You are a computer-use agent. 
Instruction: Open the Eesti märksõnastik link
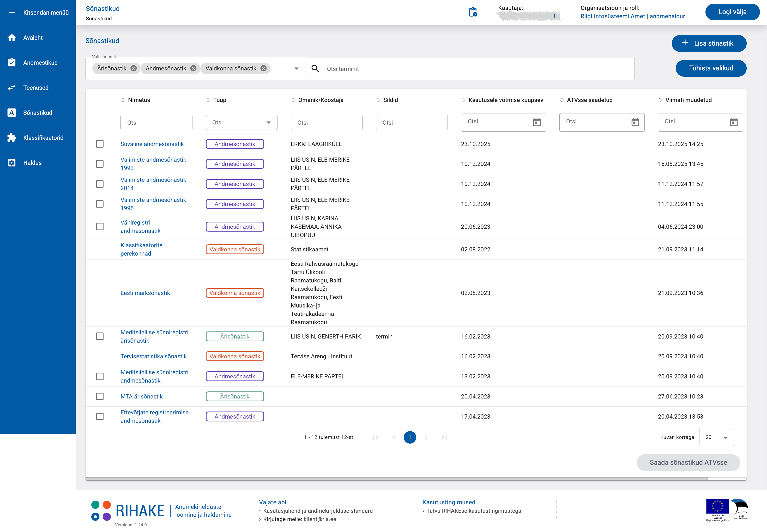(145, 293)
